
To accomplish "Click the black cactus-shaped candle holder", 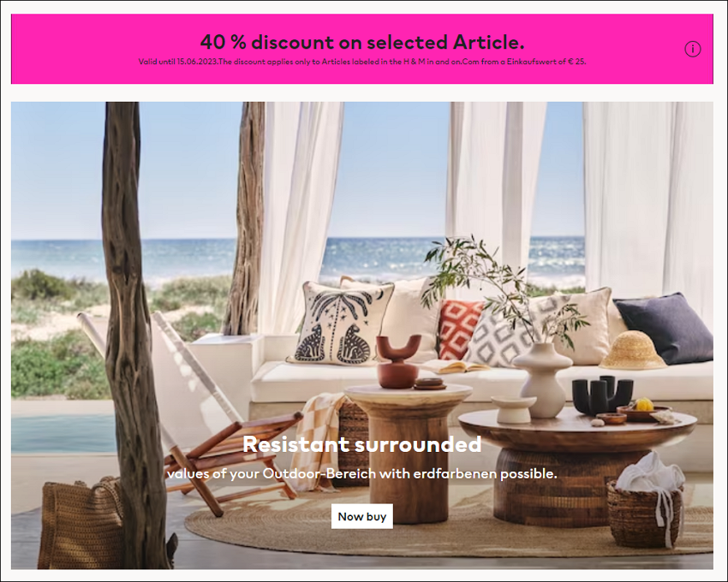I will tap(602, 395).
